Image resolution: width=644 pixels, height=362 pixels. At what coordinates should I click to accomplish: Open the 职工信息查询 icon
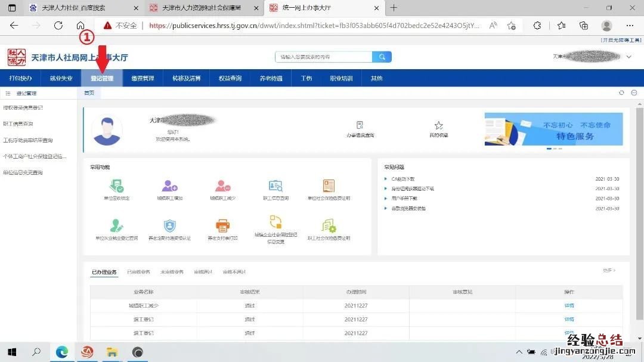coord(275,186)
